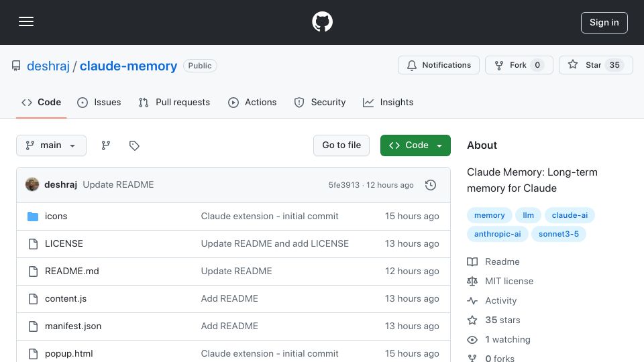This screenshot has height=362, width=644.
Task: View branches via the branch icon
Action: (106, 145)
